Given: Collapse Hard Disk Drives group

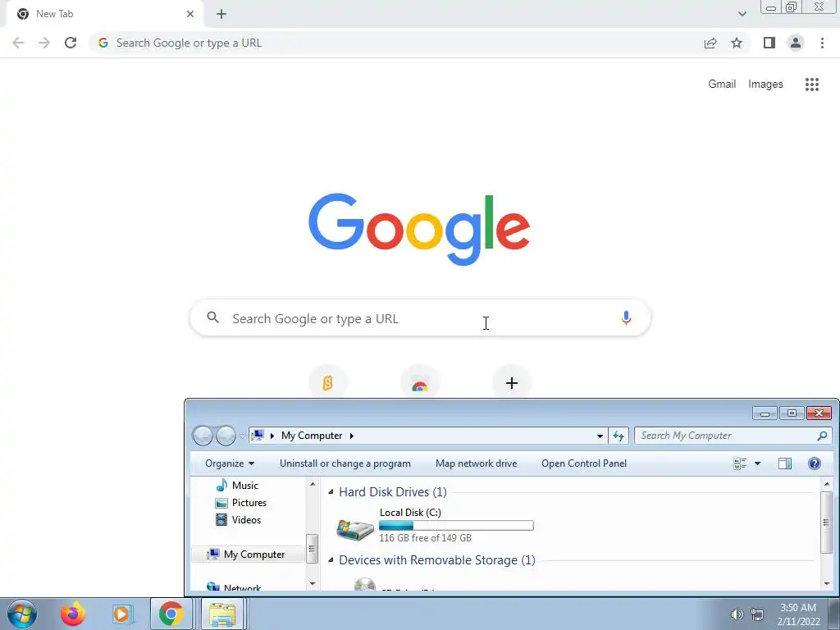Looking at the screenshot, I should (x=331, y=492).
